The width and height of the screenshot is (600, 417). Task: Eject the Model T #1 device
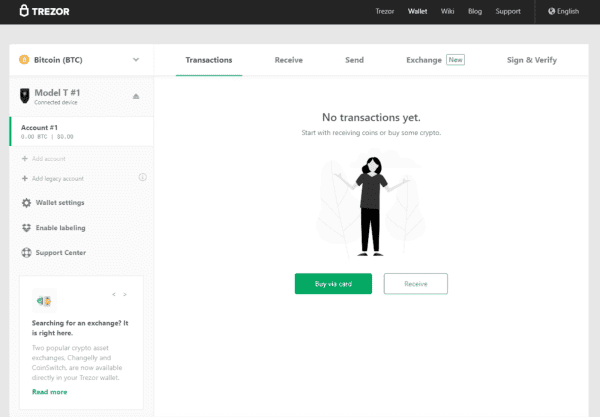click(136, 96)
